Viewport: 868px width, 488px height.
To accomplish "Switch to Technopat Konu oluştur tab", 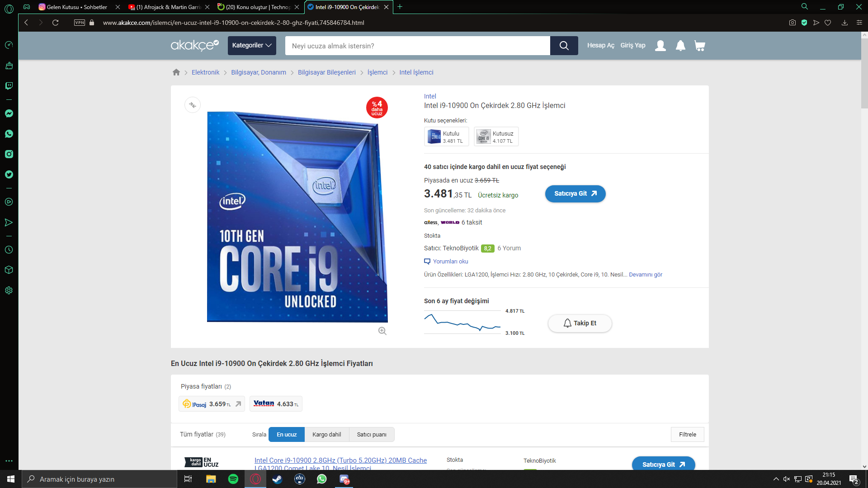I will tap(258, 7).
